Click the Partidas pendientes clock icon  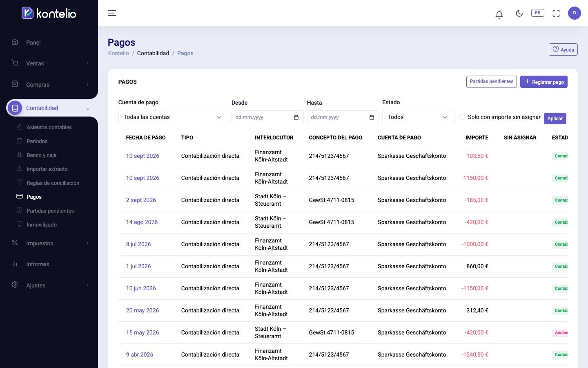point(19,210)
